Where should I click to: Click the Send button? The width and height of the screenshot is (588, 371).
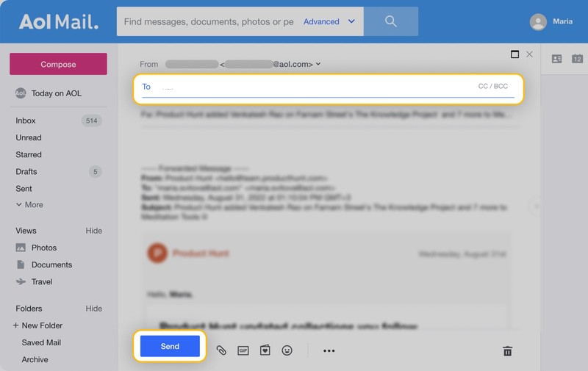(x=170, y=346)
